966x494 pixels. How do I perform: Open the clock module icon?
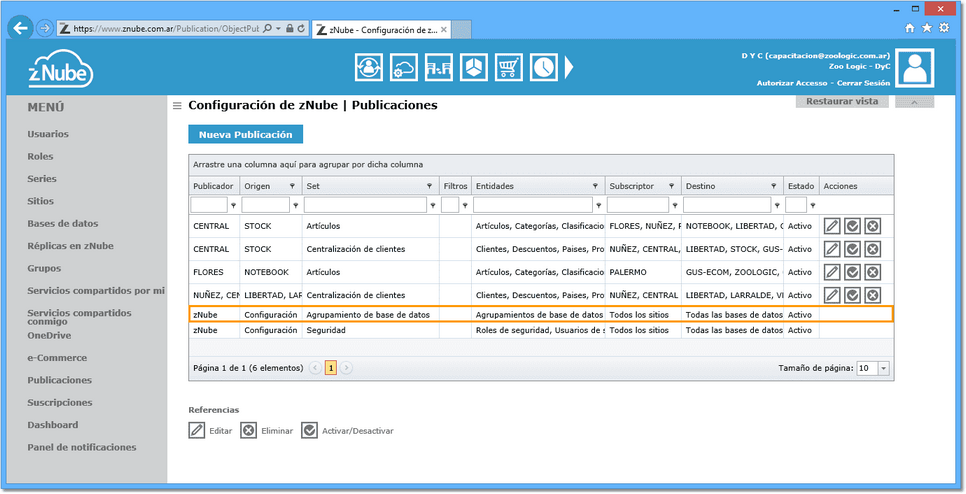[543, 67]
